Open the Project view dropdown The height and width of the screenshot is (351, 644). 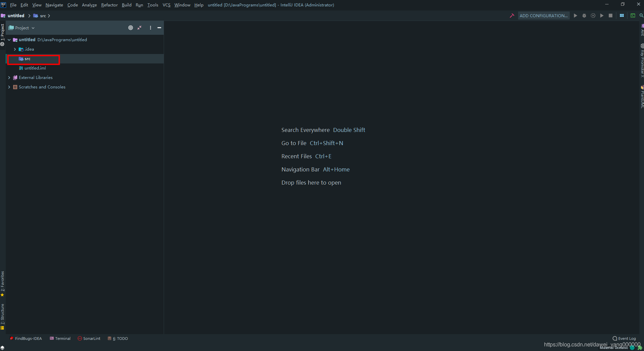pyautogui.click(x=22, y=28)
